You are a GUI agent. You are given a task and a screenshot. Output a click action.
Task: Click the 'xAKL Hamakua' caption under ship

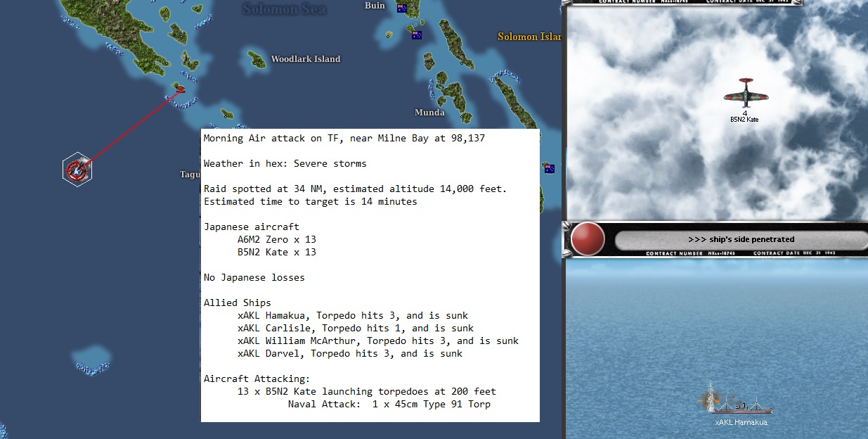(741, 422)
